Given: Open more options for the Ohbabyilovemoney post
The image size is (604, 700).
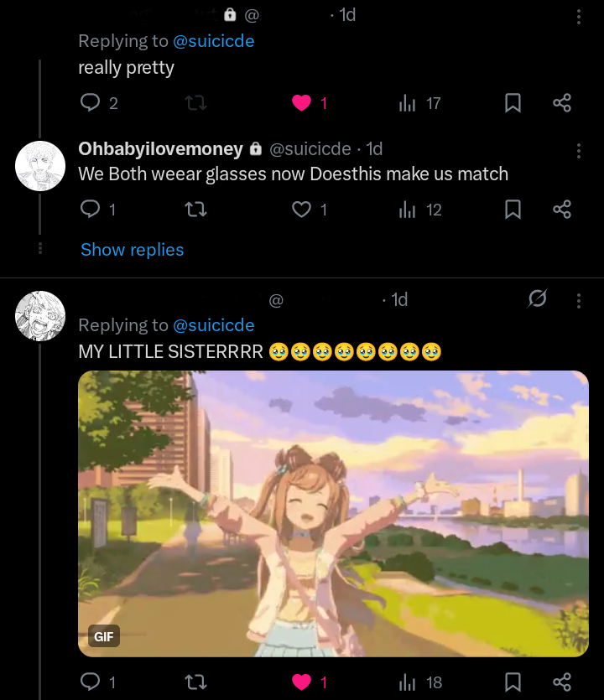Looking at the screenshot, I should tap(579, 151).
